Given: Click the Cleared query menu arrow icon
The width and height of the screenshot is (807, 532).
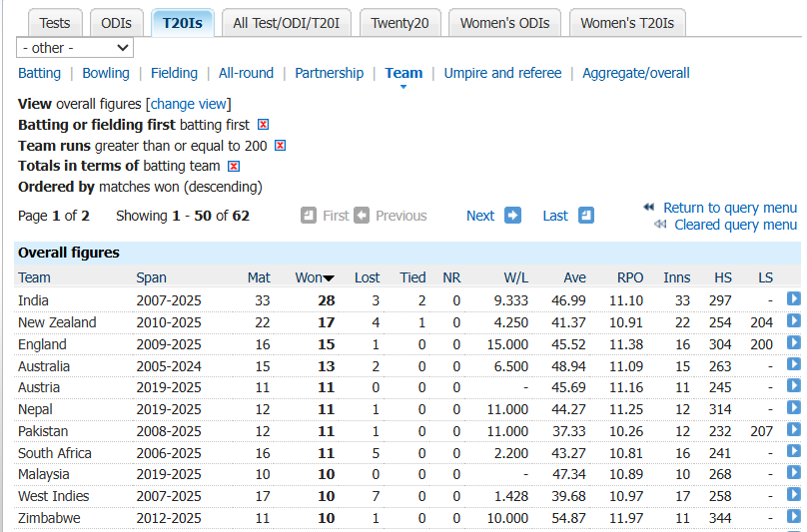Looking at the screenshot, I should [660, 225].
